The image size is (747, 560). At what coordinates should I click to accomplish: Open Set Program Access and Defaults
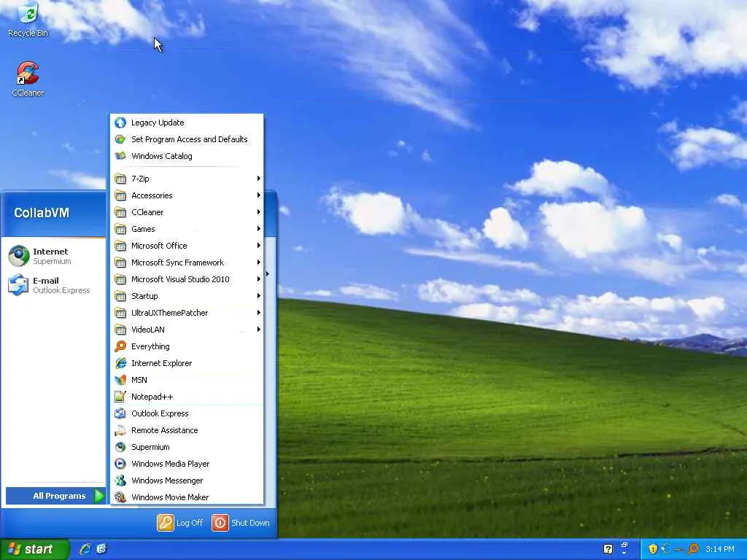click(x=187, y=139)
